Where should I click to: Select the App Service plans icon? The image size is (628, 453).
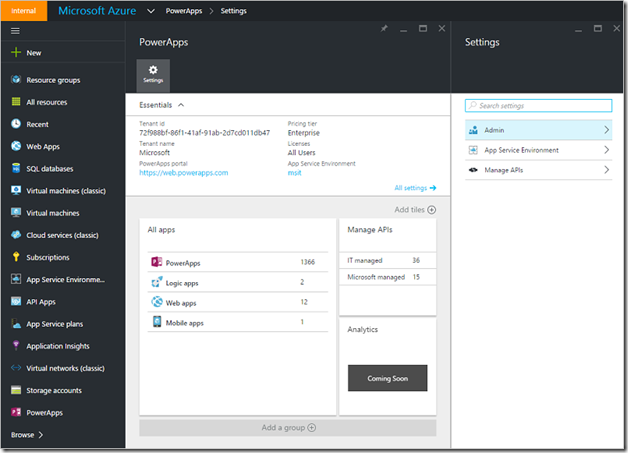16,324
